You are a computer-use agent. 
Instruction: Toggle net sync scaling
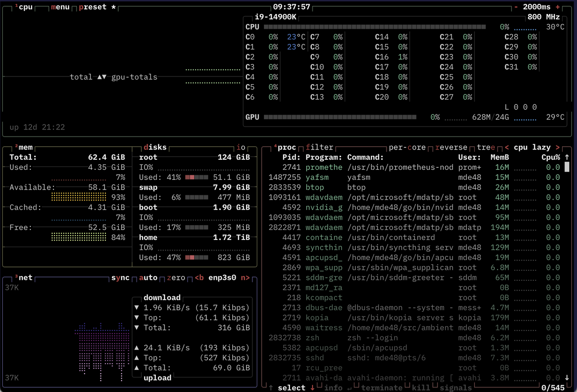point(120,278)
